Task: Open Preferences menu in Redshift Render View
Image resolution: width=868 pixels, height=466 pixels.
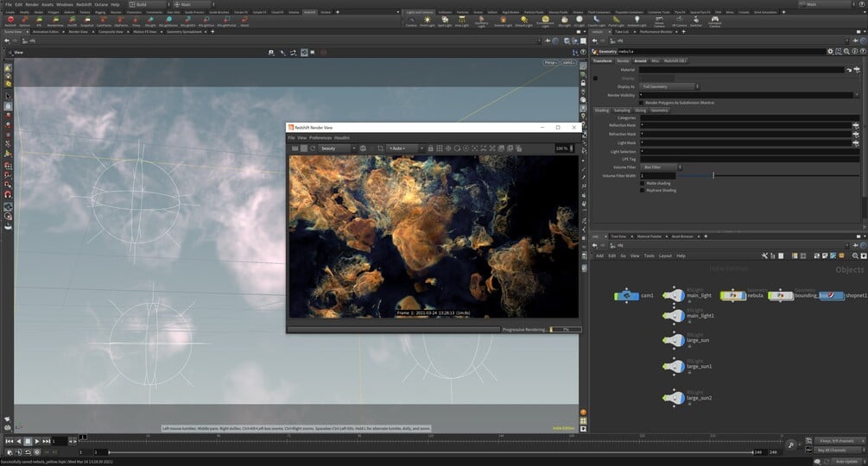Action: [x=320, y=138]
